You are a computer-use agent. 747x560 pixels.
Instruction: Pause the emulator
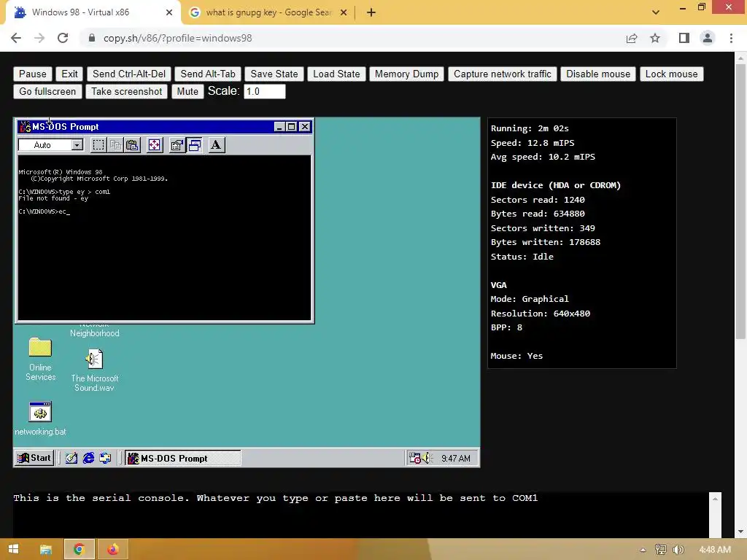point(32,74)
